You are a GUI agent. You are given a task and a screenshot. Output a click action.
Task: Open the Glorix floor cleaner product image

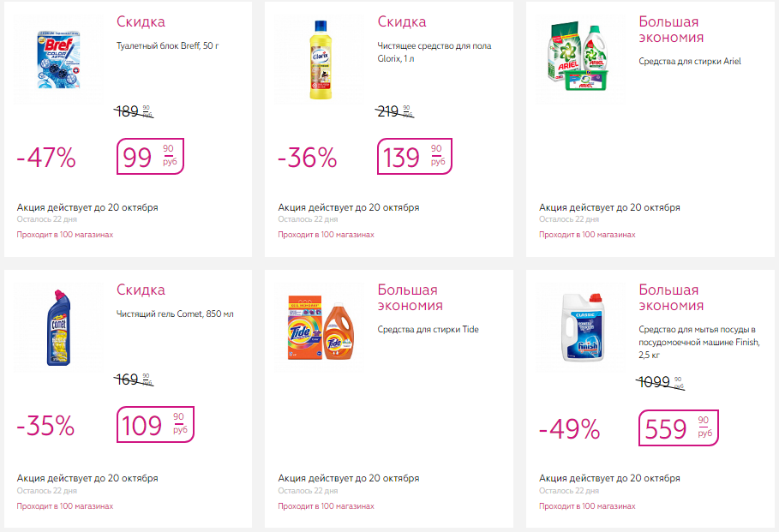pos(321,60)
